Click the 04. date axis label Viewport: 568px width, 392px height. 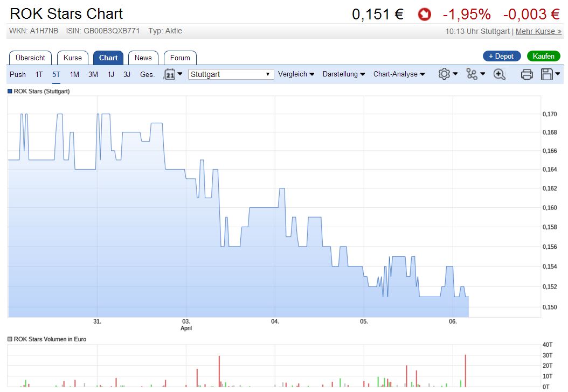pos(275,321)
